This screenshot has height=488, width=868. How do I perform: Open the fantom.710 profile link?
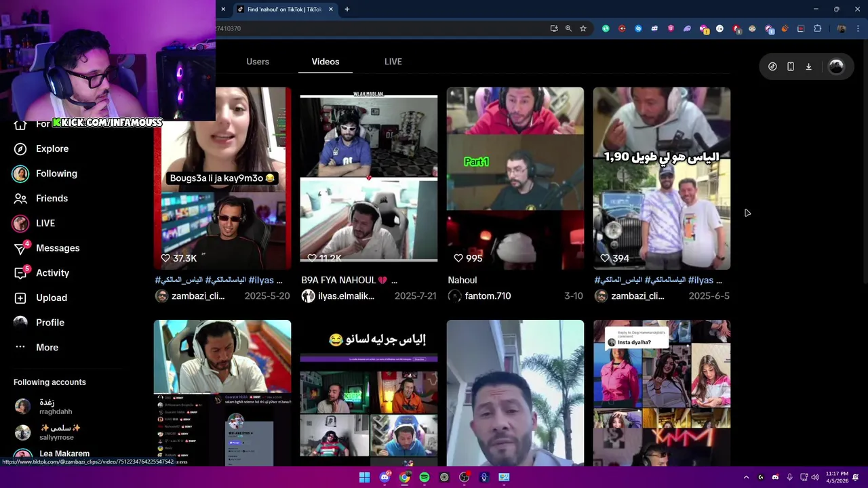[488, 296]
